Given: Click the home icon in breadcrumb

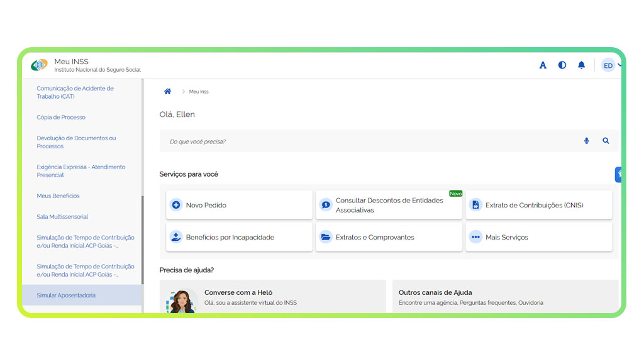Looking at the screenshot, I should click(x=168, y=92).
